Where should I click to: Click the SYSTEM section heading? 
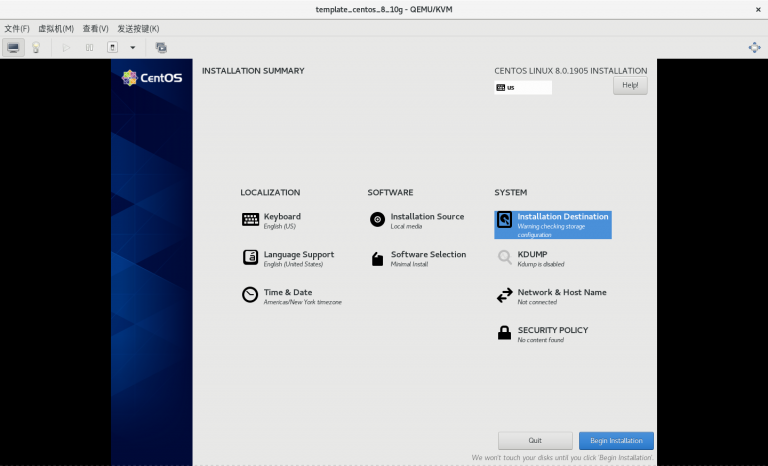tap(510, 192)
